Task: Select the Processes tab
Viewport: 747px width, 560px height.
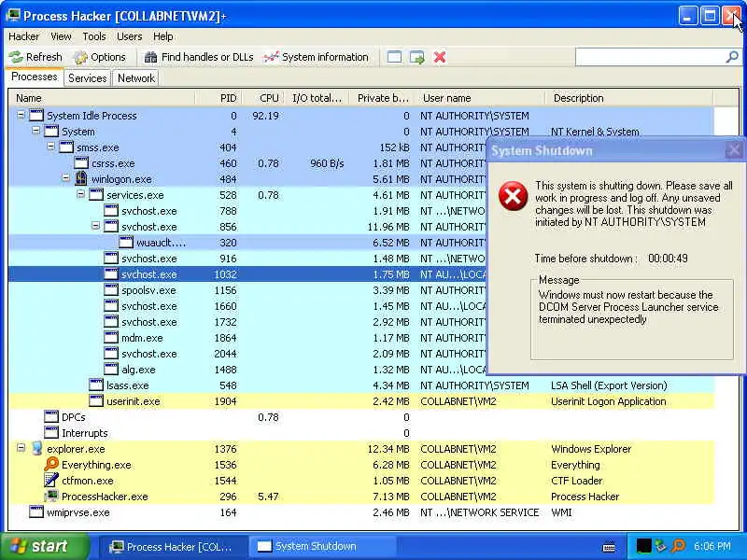Action: (35, 77)
